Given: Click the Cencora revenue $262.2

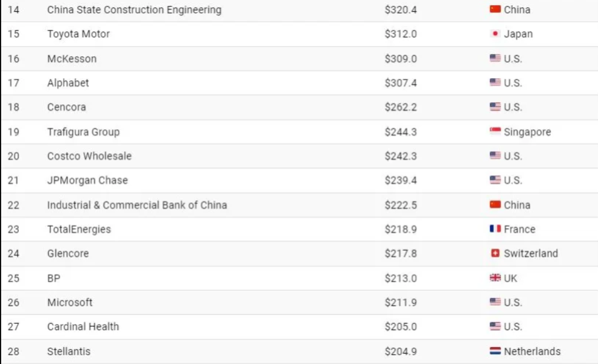Looking at the screenshot, I should (x=400, y=107).
